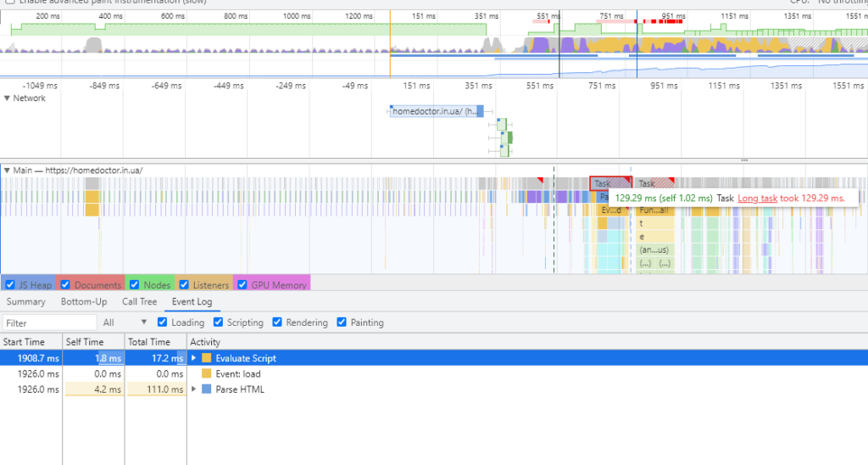This screenshot has height=465, width=868.
Task: Collapse the Main thread track
Action: [7, 171]
